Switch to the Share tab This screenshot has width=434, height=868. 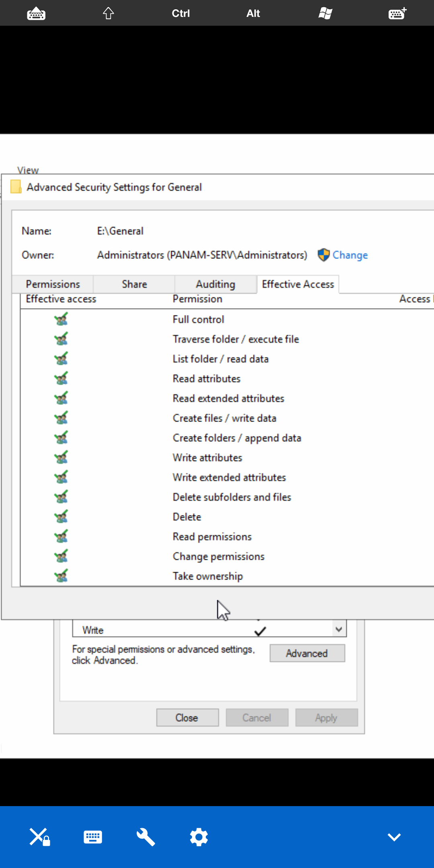(134, 284)
